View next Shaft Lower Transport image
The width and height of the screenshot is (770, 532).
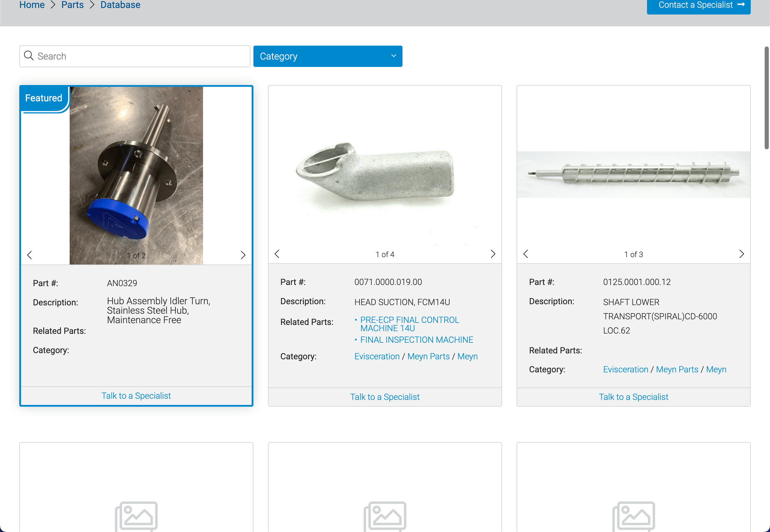click(x=741, y=254)
